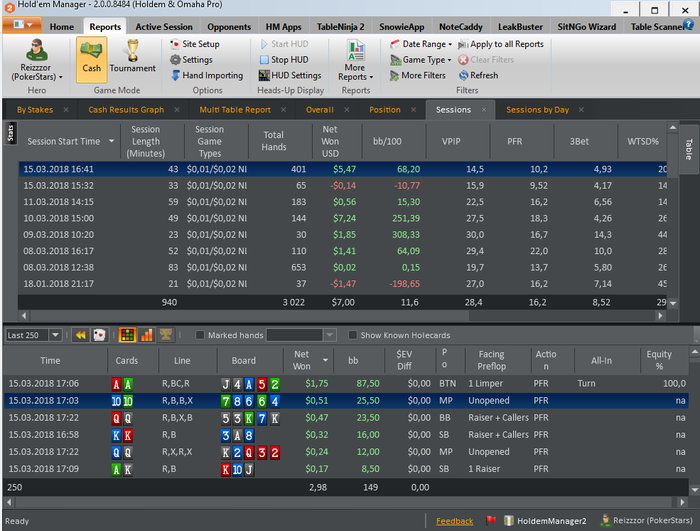Switch to the Sessions by Day tab
Screen dimensions: 700x531
point(538,110)
